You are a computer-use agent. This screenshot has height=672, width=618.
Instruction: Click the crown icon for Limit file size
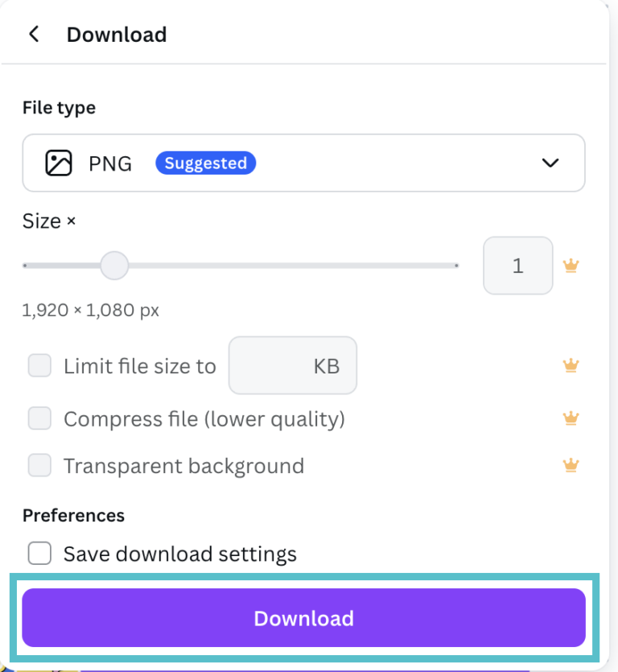tap(571, 366)
